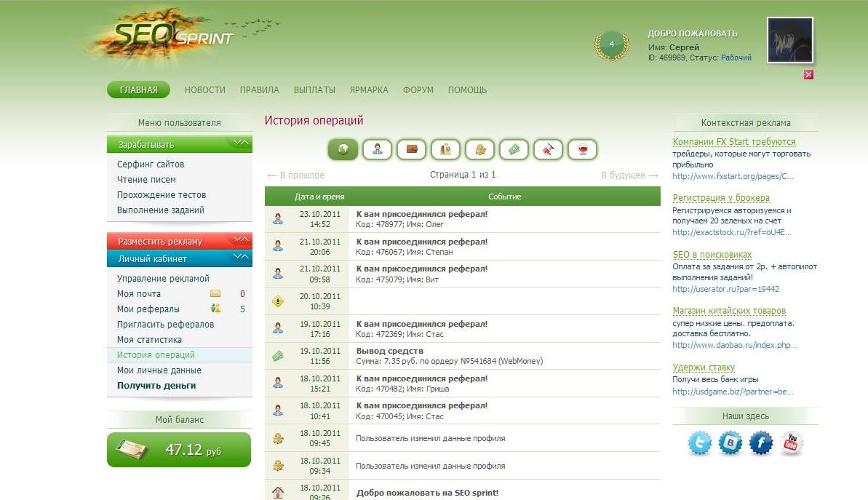Open the Twitter social icon

point(699,443)
